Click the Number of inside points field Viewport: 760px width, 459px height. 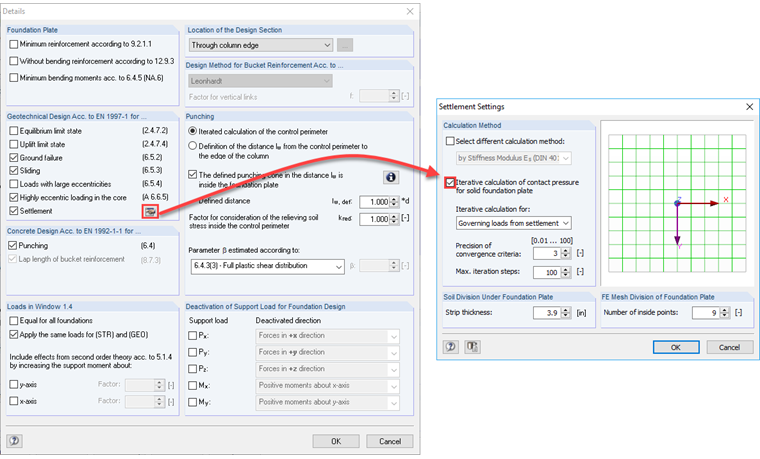(706, 313)
